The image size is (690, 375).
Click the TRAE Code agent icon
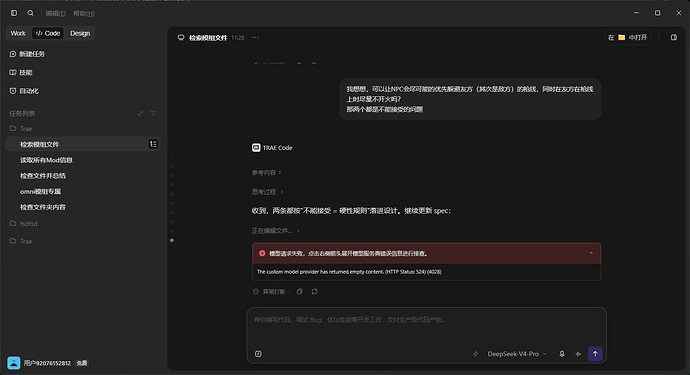[x=256, y=148]
